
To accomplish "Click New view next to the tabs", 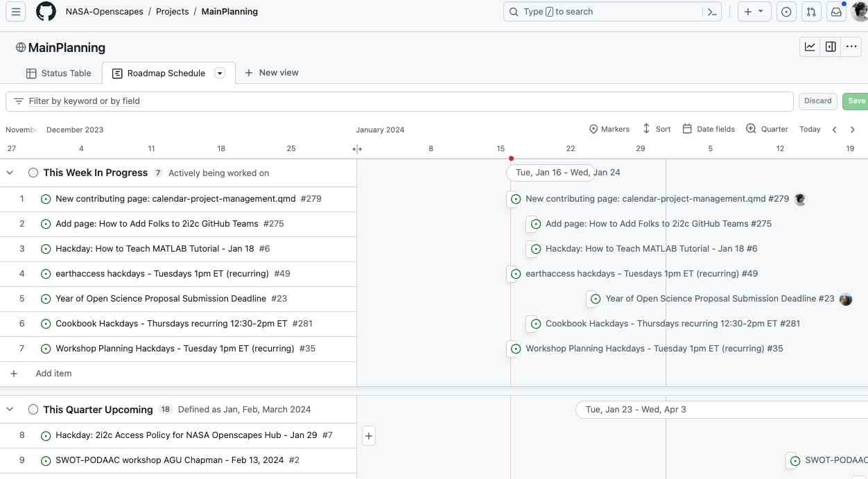I will (x=272, y=72).
